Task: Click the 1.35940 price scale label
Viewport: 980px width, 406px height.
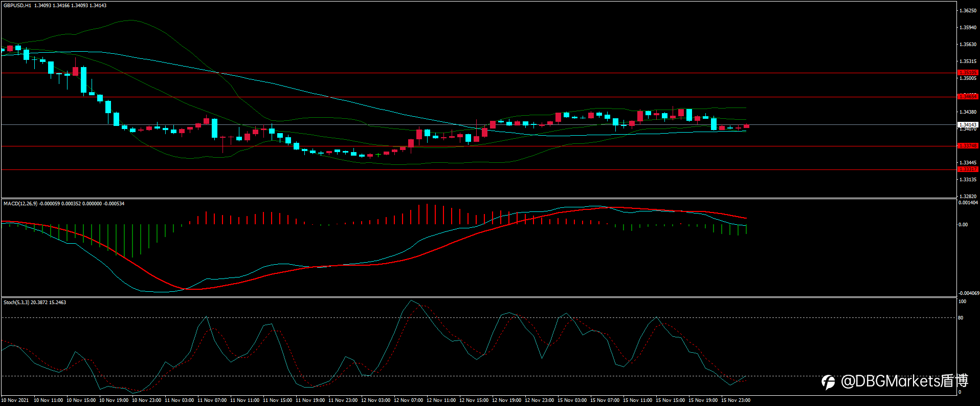Action: [968, 28]
